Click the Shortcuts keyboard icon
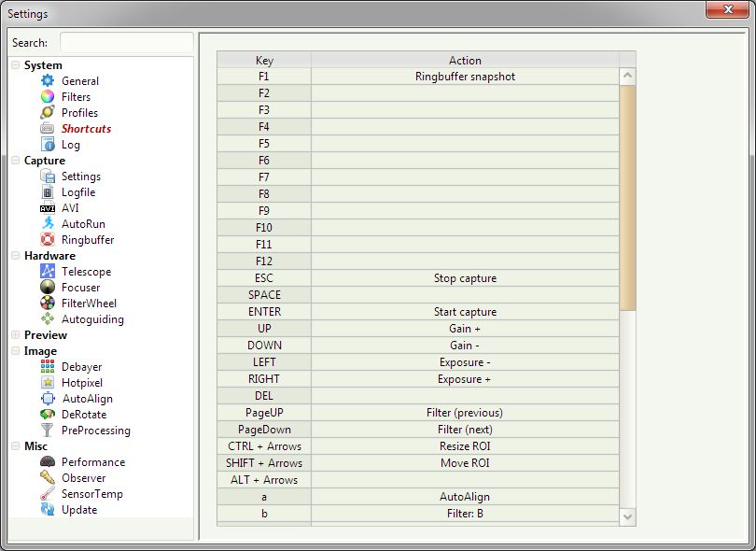This screenshot has width=756, height=551. (x=48, y=128)
